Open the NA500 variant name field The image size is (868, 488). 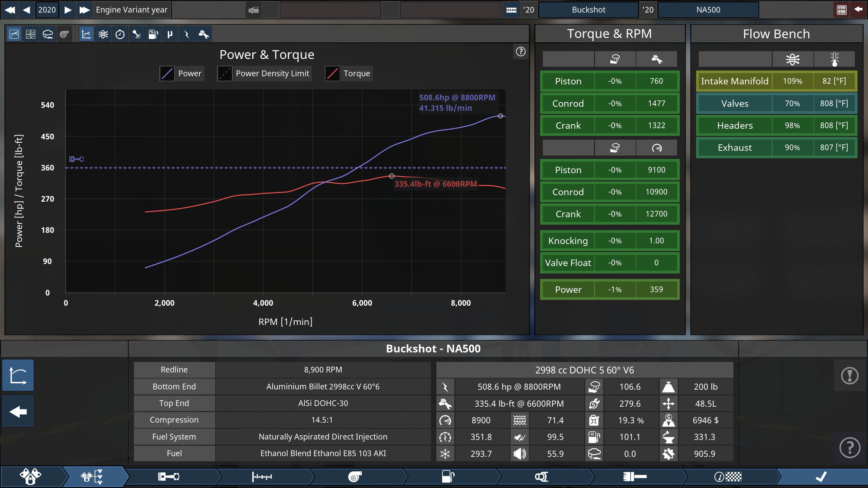point(708,10)
